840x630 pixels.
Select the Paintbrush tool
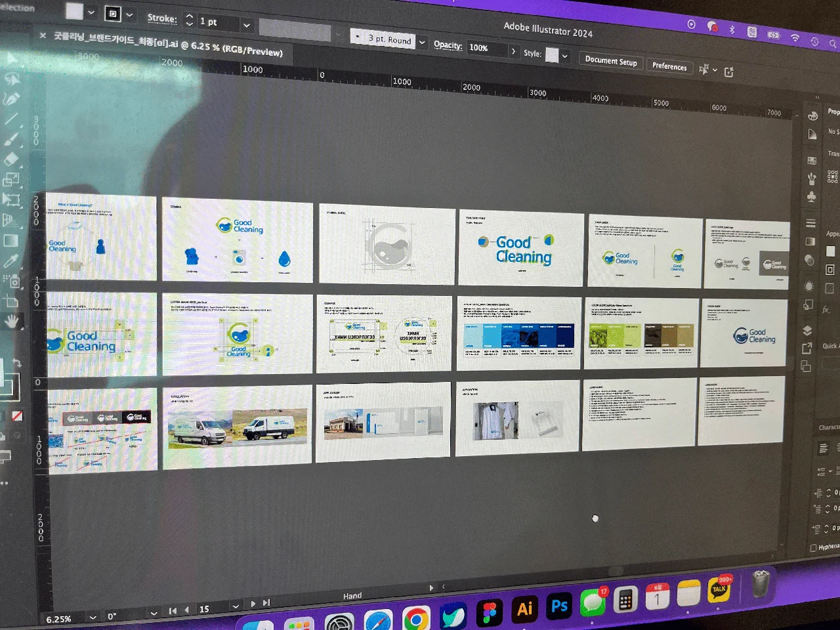coord(12,139)
